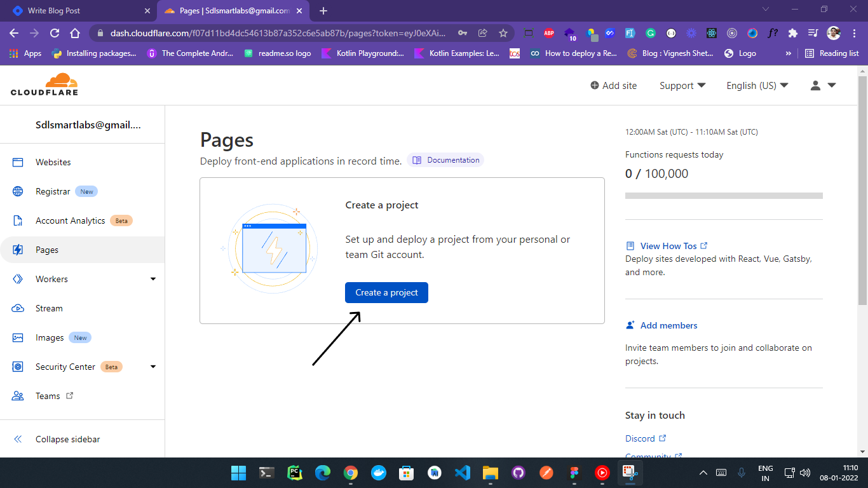Open the Apps bookmarks shortcut

click(25, 53)
